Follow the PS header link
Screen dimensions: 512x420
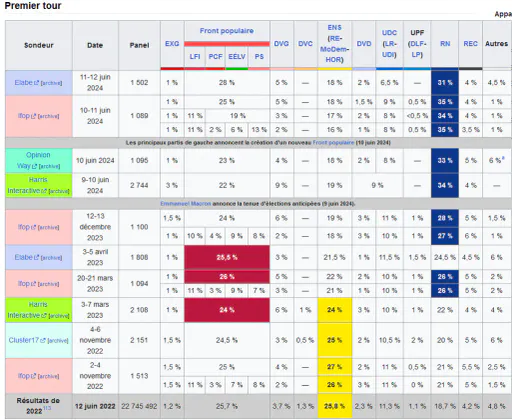(x=259, y=57)
